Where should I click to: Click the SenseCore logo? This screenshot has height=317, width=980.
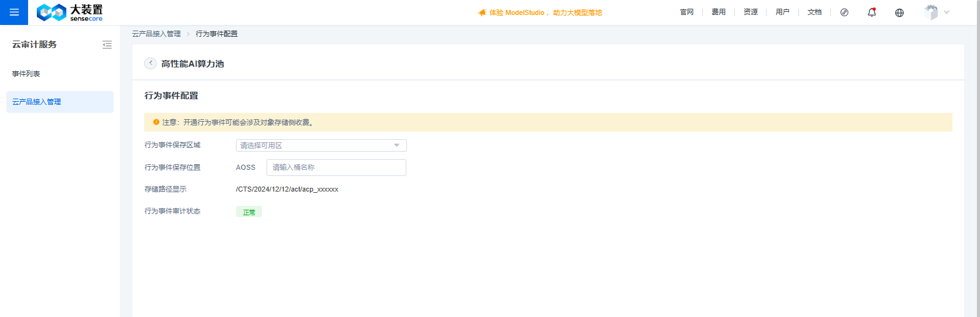69,12
